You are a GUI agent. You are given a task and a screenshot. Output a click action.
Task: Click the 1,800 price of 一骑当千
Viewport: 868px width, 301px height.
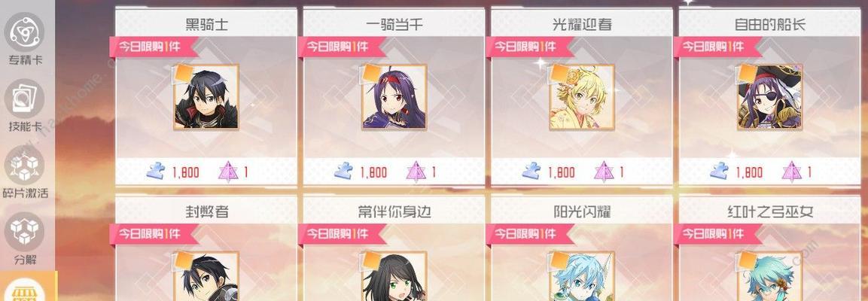(x=373, y=172)
